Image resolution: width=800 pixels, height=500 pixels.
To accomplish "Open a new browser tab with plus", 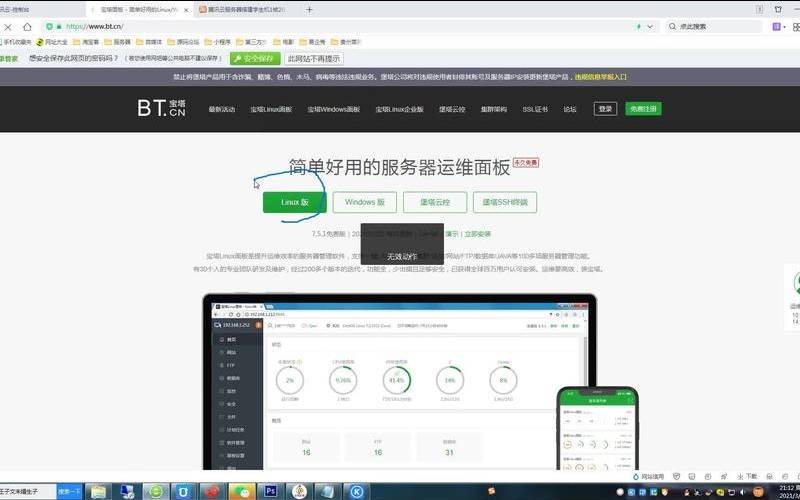I will tap(309, 9).
